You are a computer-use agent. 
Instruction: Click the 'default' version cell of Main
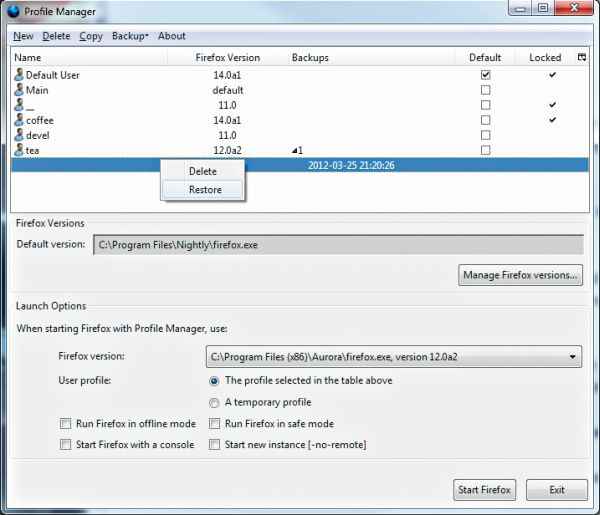[x=228, y=90]
